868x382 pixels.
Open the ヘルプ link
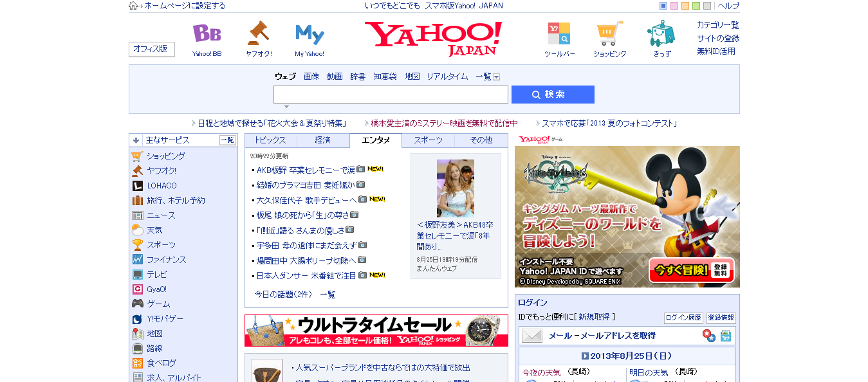coord(728,6)
